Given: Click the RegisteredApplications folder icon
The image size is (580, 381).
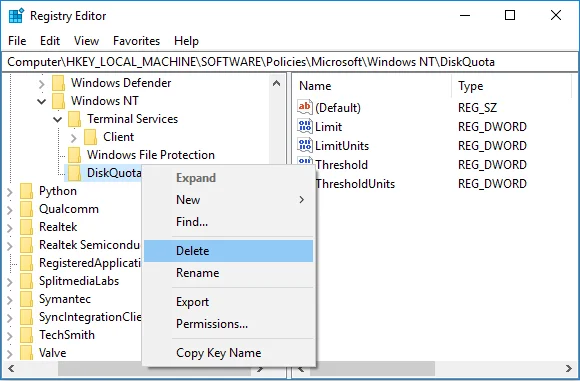Looking at the screenshot, I should pyautogui.click(x=27, y=263).
